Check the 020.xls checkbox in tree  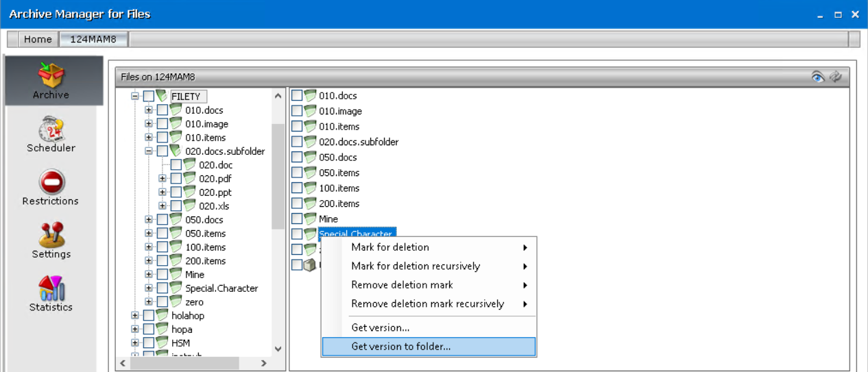(x=176, y=206)
